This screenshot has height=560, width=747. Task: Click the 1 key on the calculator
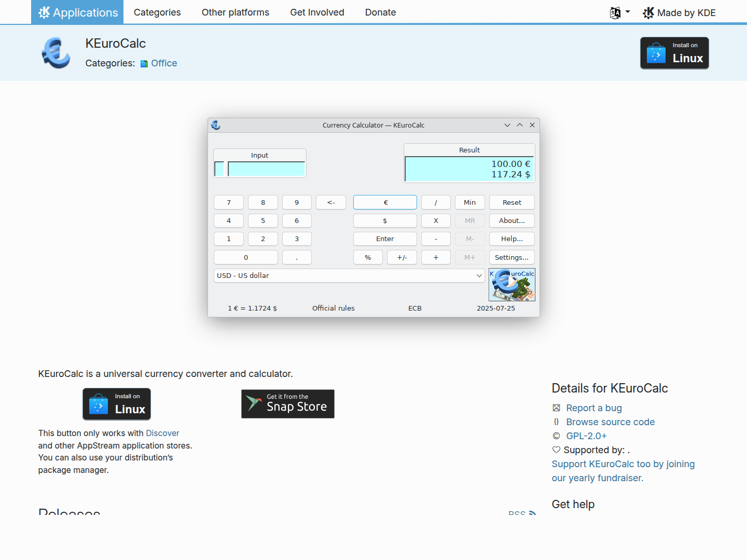pyautogui.click(x=229, y=239)
